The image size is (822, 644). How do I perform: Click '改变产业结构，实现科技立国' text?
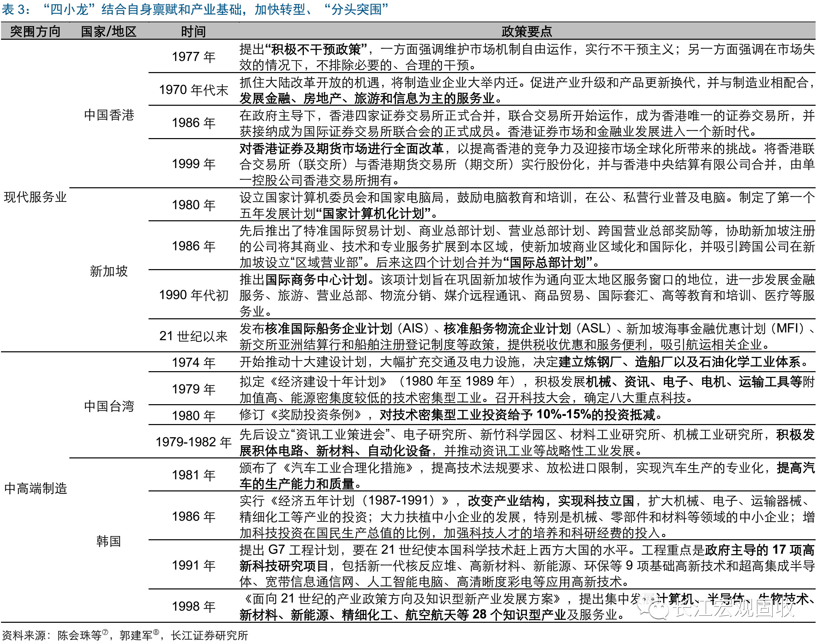pyautogui.click(x=550, y=501)
